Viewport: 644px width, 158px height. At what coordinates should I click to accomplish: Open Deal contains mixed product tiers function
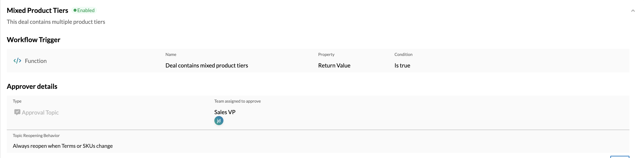coord(207,65)
